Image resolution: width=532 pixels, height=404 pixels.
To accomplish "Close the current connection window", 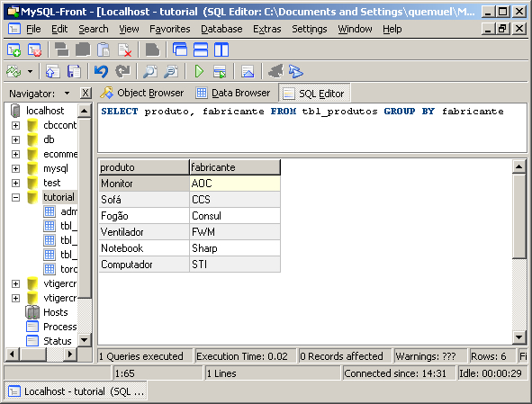I will pyautogui.click(x=34, y=49).
